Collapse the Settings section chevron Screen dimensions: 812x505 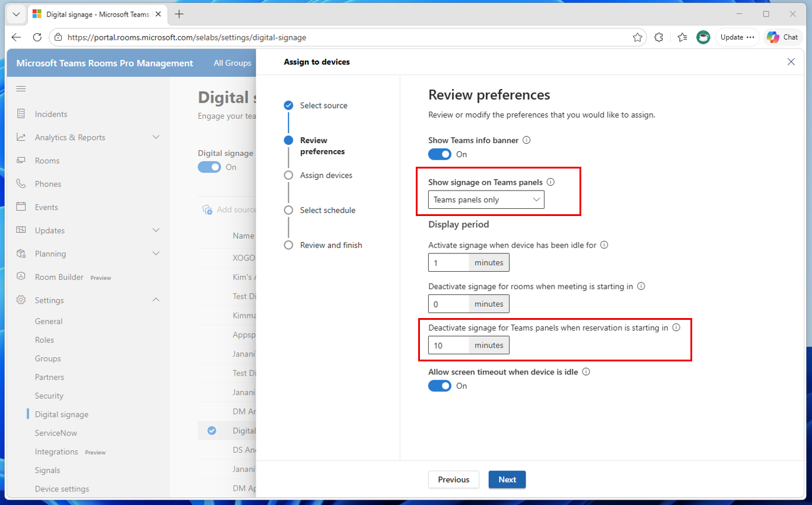tap(156, 300)
